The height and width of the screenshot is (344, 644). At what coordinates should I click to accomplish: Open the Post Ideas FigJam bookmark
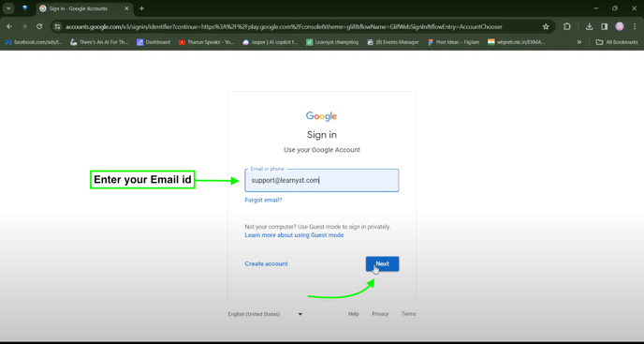point(453,42)
